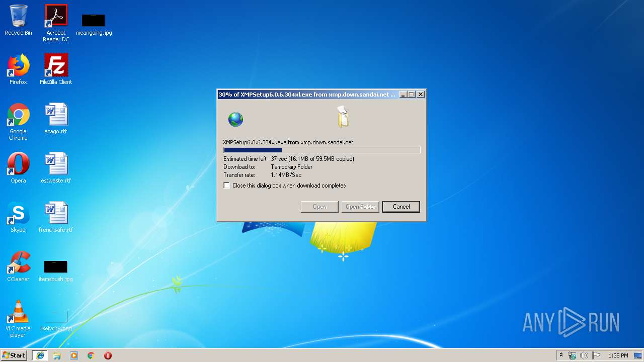Click the Cancel download button
Image resolution: width=644 pixels, height=362 pixels.
click(401, 207)
